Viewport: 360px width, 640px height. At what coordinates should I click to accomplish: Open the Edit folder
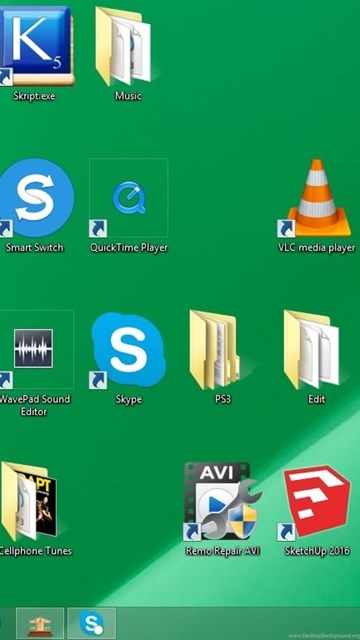pyautogui.click(x=313, y=349)
